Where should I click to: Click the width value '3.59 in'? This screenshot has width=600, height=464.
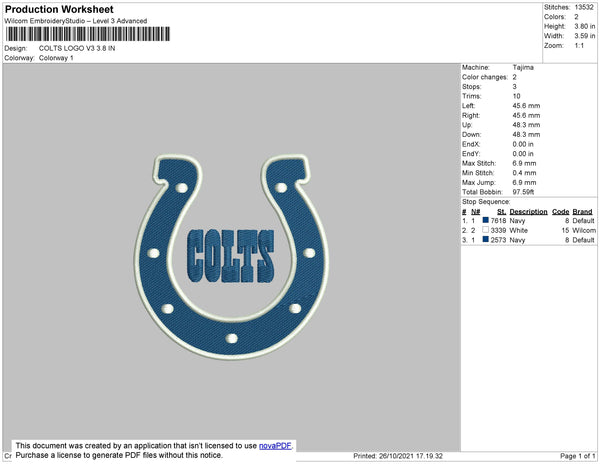coord(585,36)
